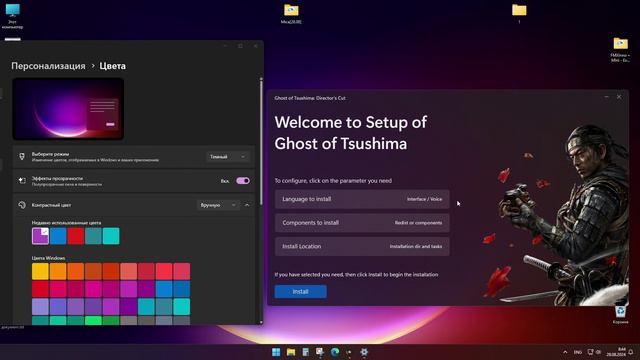Open the Components to install option
640x360 pixels.
362,223
